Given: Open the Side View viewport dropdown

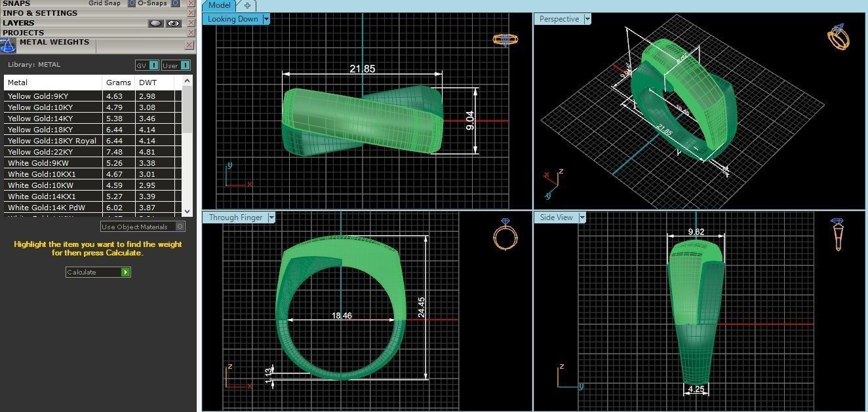Looking at the screenshot, I should (x=582, y=217).
